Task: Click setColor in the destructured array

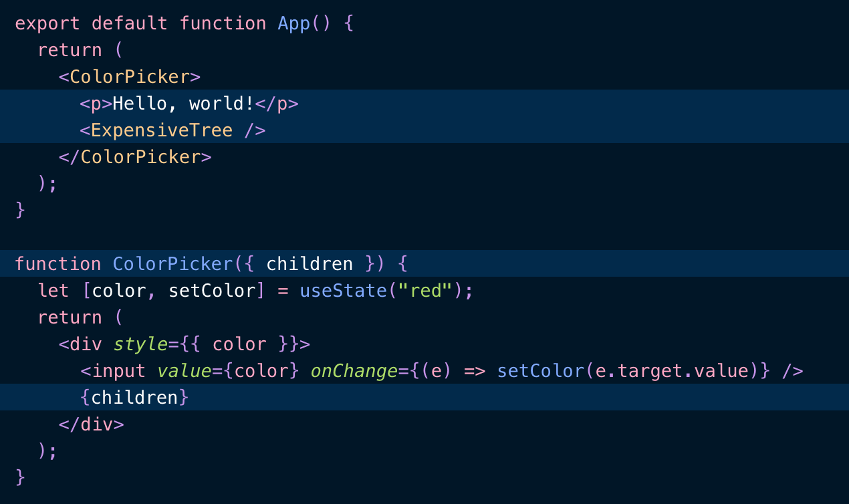Action: pos(212,291)
